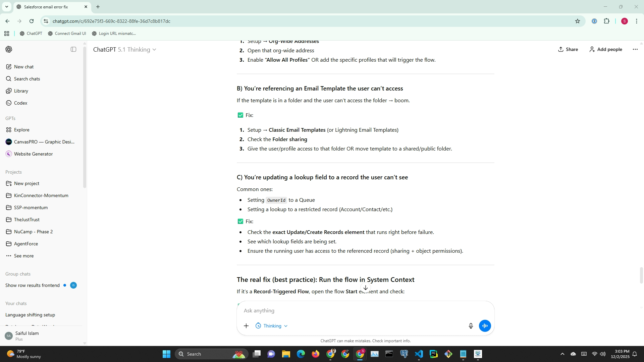The width and height of the screenshot is (644, 362).
Task: Start voice mode with the blue waveform button
Action: 485,326
